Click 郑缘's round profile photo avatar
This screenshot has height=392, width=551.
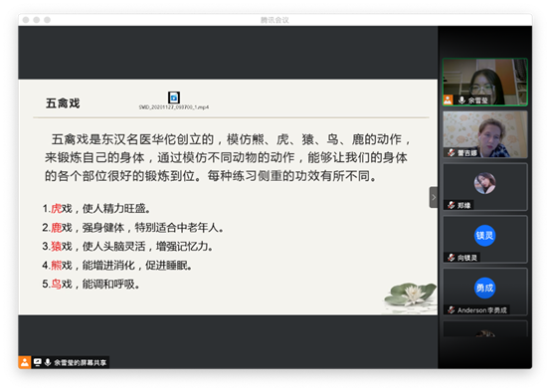click(484, 183)
